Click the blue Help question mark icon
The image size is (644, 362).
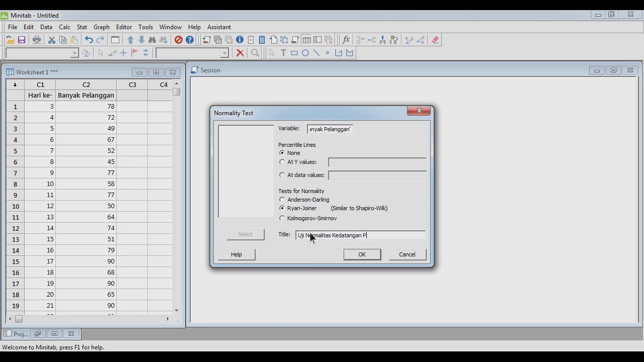[190, 40]
